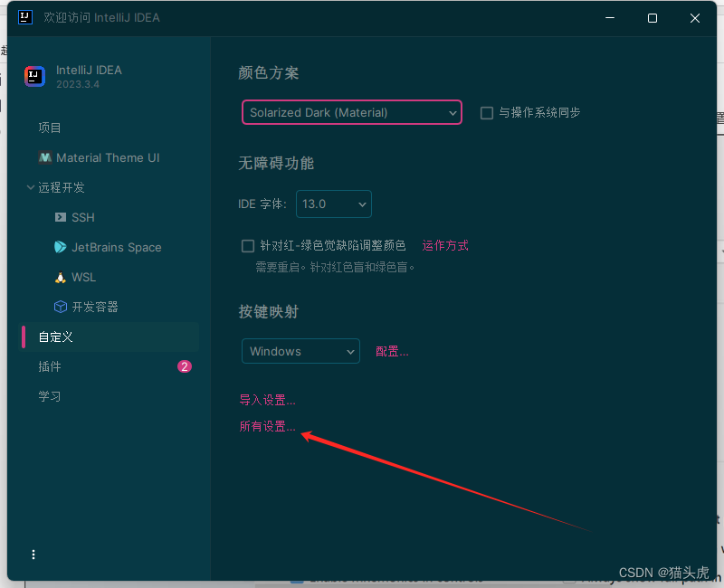
Task: Click the plugins badge showing 2
Action: (185, 366)
